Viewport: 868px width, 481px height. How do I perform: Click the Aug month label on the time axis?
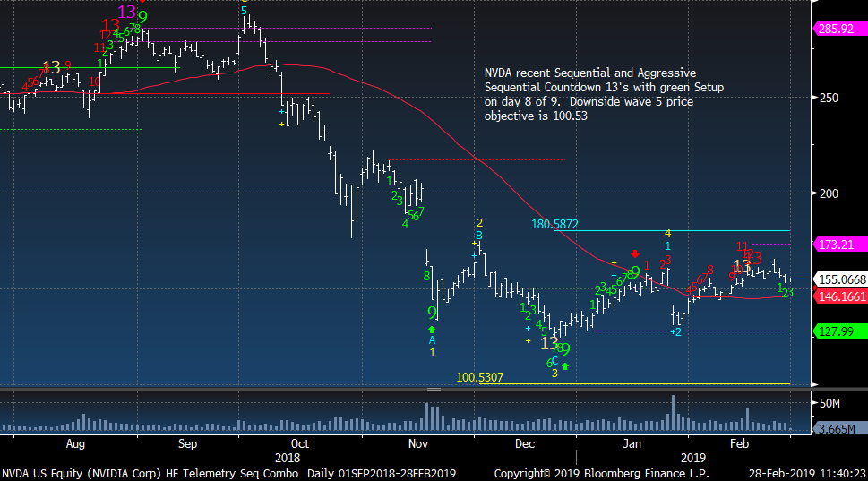click(75, 444)
